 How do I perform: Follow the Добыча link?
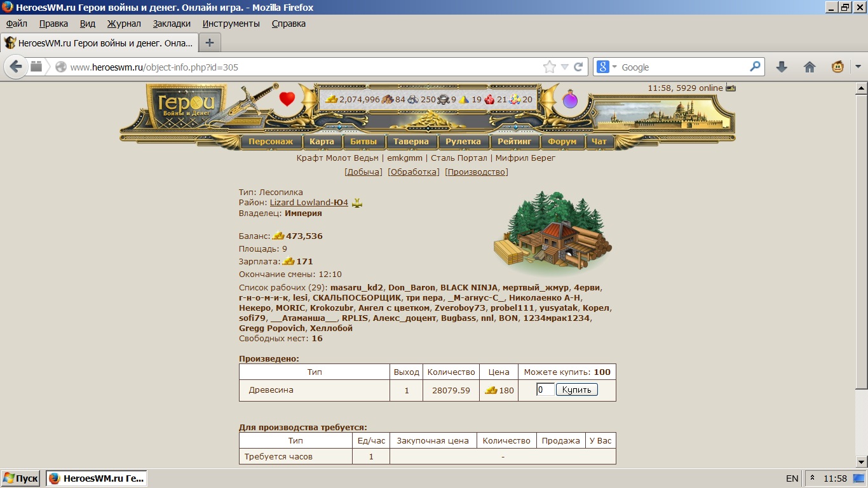point(363,172)
